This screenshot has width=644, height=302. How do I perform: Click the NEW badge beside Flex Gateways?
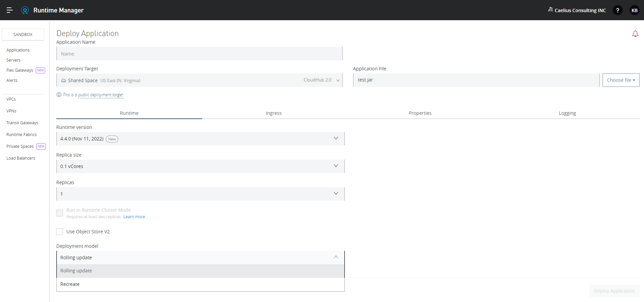tap(40, 70)
